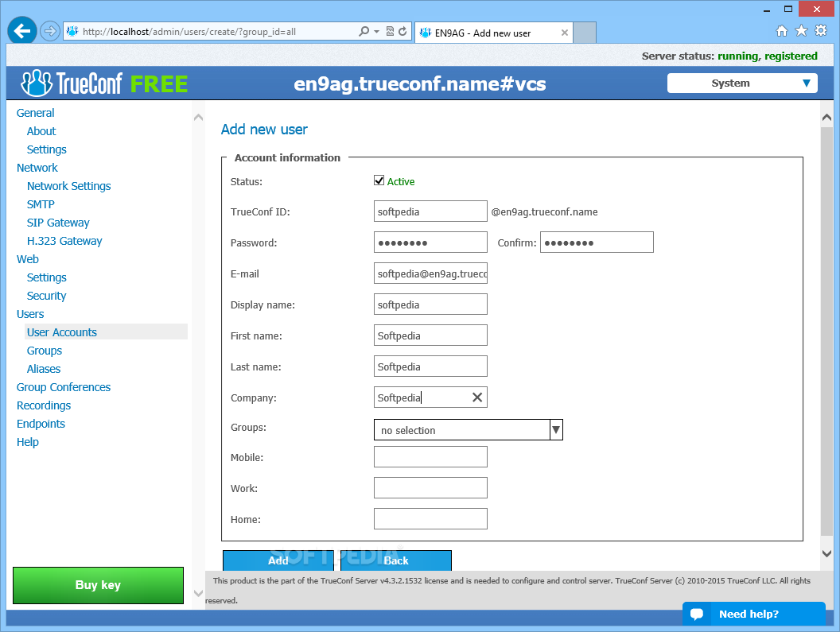The image size is (840, 632).
Task: Click the Display name field
Action: pos(430,304)
